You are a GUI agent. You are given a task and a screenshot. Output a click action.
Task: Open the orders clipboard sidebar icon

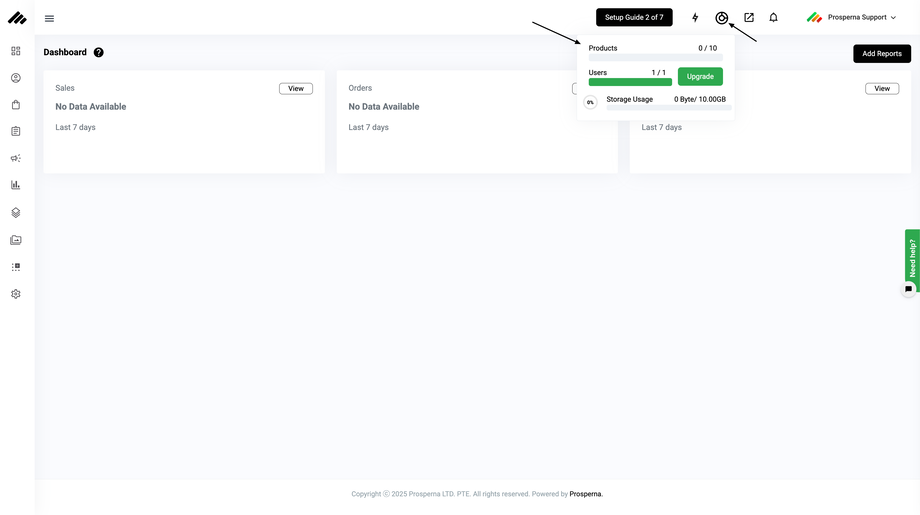point(16,131)
